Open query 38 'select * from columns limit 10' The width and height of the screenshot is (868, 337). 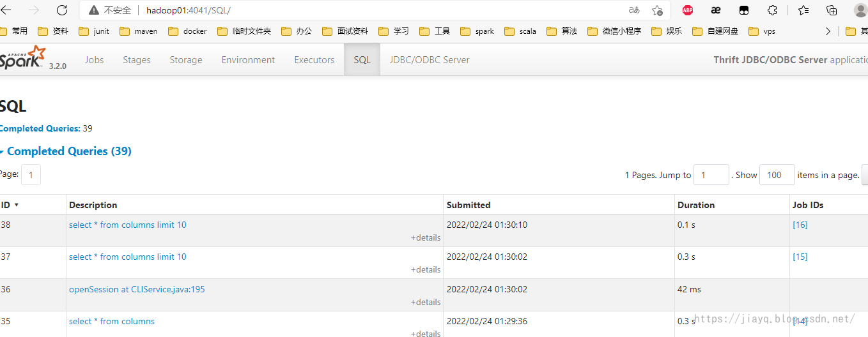(128, 225)
